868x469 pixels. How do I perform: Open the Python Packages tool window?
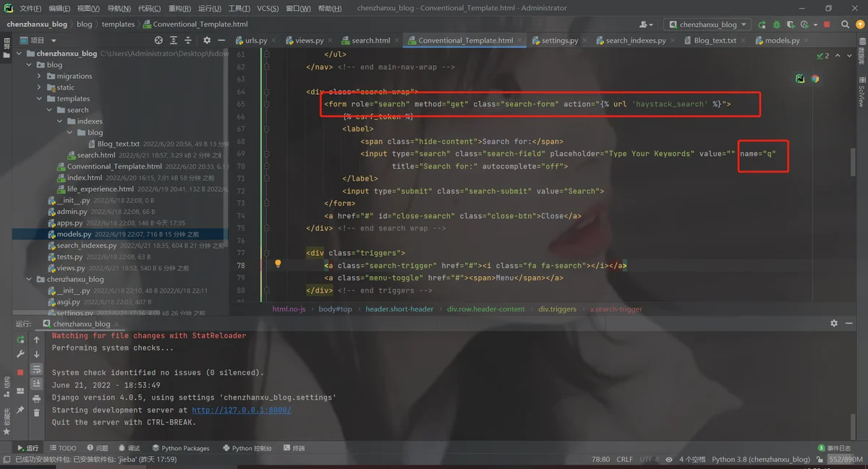(x=180, y=448)
